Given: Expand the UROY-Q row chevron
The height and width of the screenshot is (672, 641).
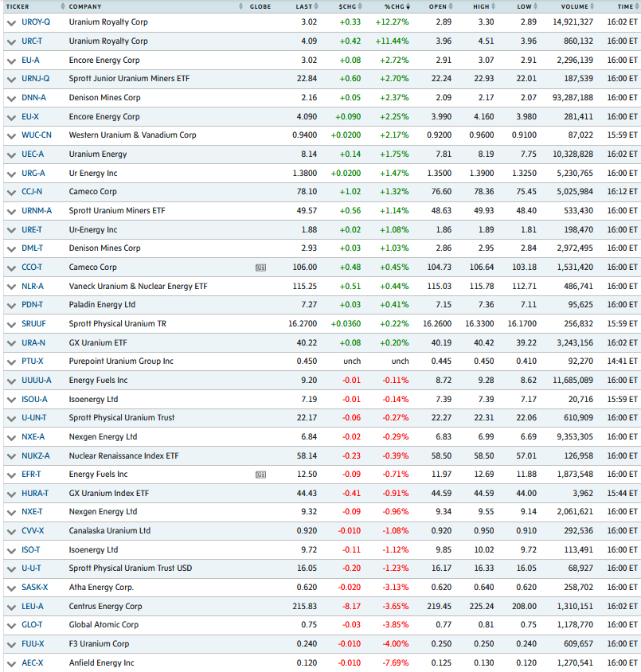Looking at the screenshot, I should coord(12,23).
